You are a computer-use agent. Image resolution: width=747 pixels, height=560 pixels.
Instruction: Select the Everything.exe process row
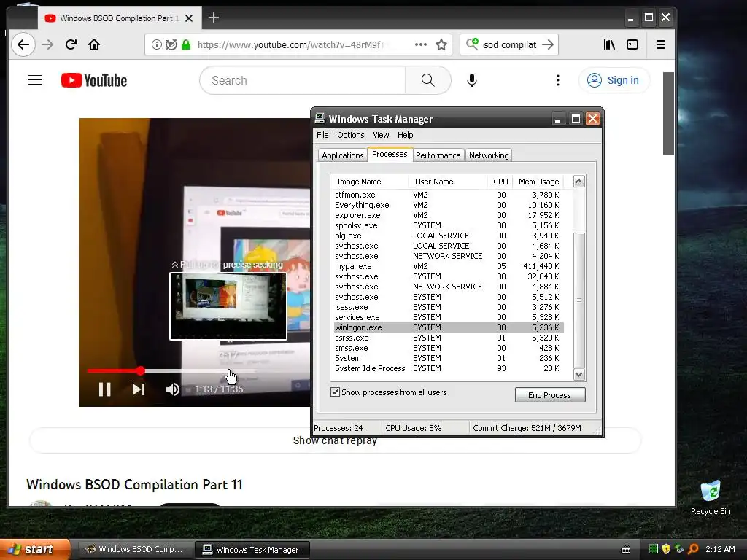coord(449,205)
